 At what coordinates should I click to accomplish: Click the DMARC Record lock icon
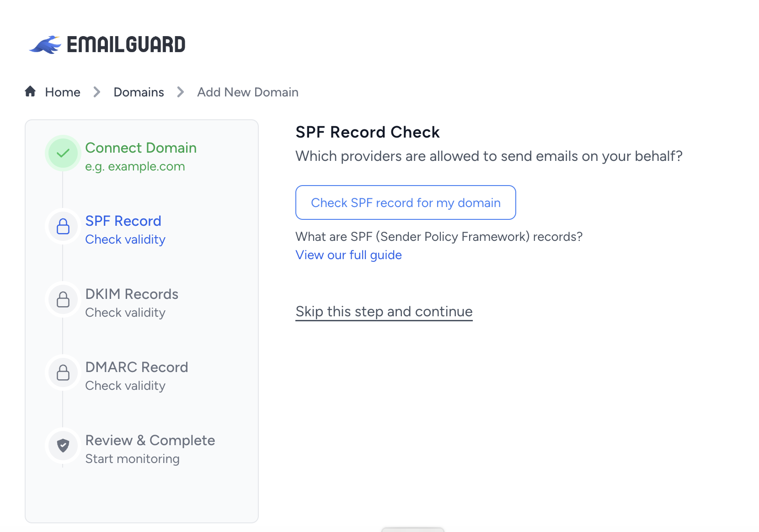coord(63,372)
